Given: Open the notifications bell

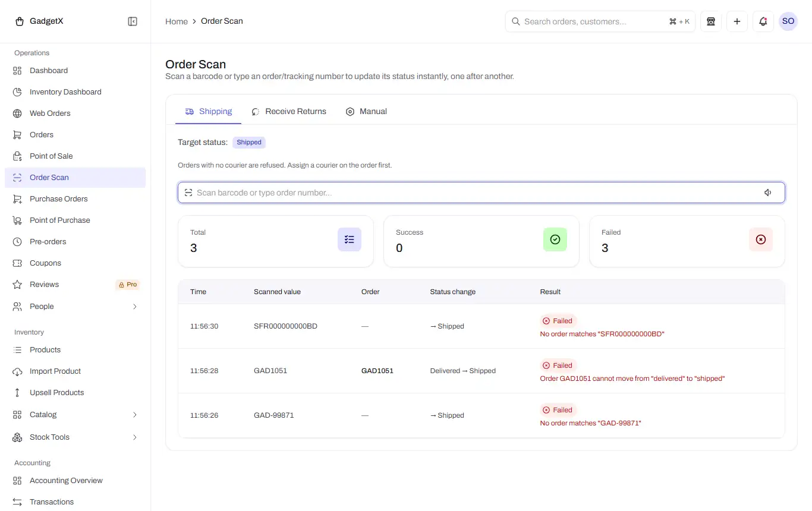Looking at the screenshot, I should point(763,21).
